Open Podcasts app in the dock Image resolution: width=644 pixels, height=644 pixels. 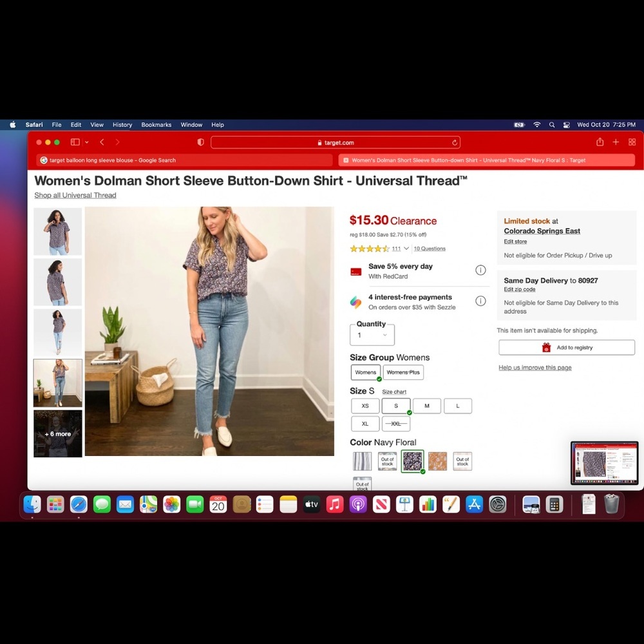point(357,504)
